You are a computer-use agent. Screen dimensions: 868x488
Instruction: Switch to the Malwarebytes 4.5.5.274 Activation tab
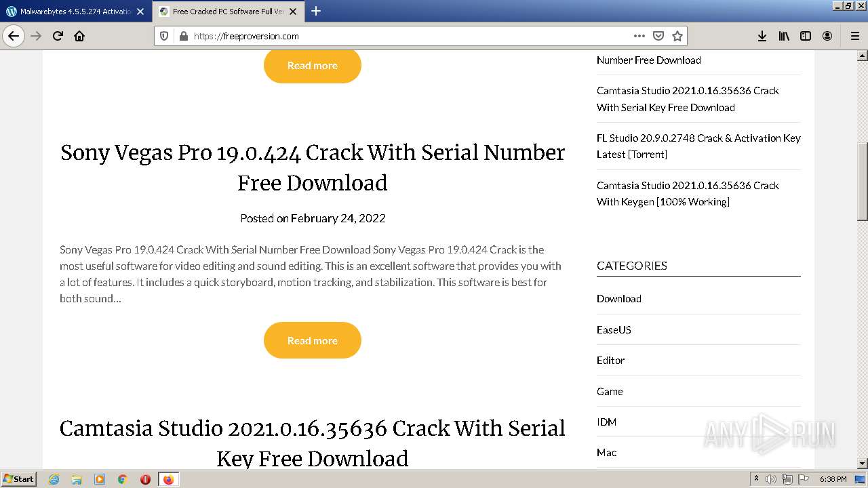75,12
